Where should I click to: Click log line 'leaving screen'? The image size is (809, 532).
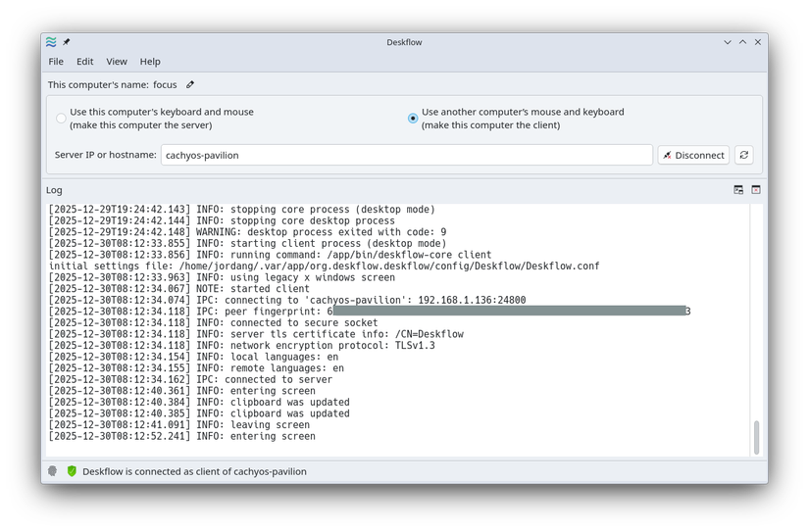179,425
